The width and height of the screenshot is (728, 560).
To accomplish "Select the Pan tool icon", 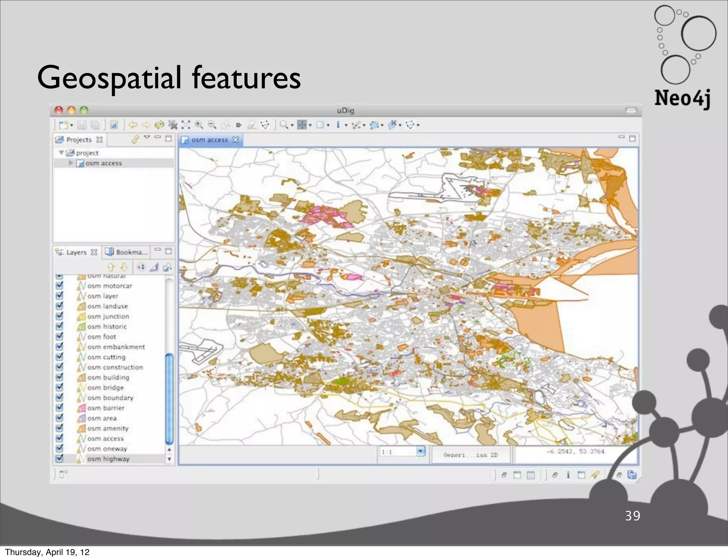I will click(x=302, y=125).
